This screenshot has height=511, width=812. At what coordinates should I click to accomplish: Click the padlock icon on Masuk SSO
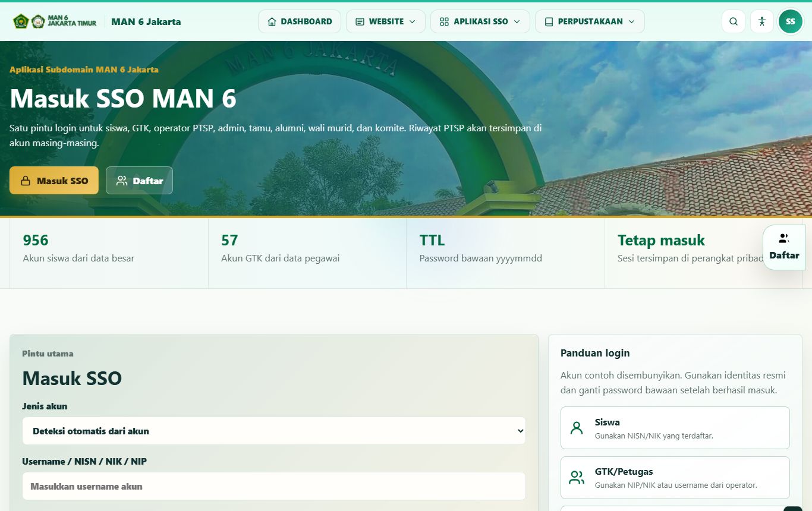pyautogui.click(x=26, y=181)
